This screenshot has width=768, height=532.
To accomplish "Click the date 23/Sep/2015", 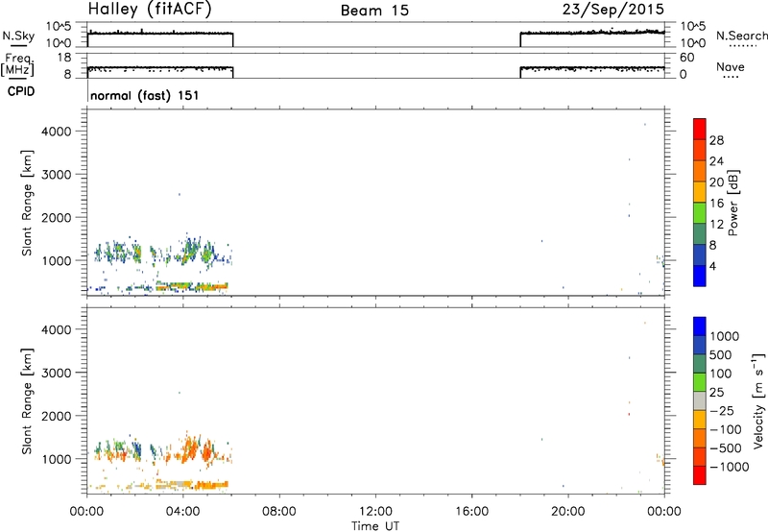I will pos(612,10).
